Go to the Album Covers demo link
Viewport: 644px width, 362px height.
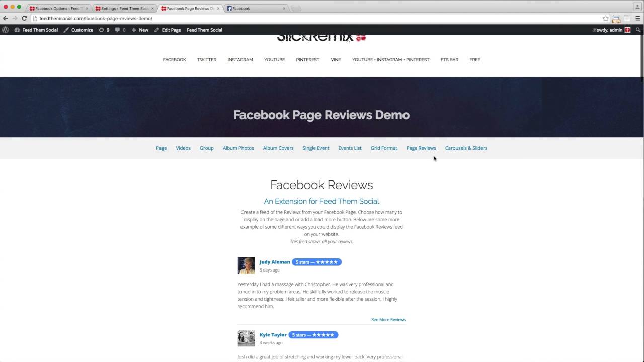278,148
